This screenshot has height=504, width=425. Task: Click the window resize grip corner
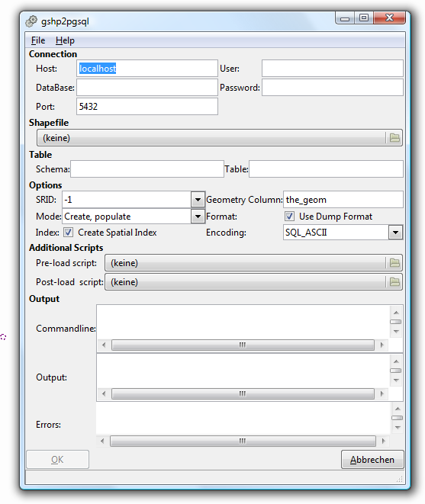pos(399,480)
